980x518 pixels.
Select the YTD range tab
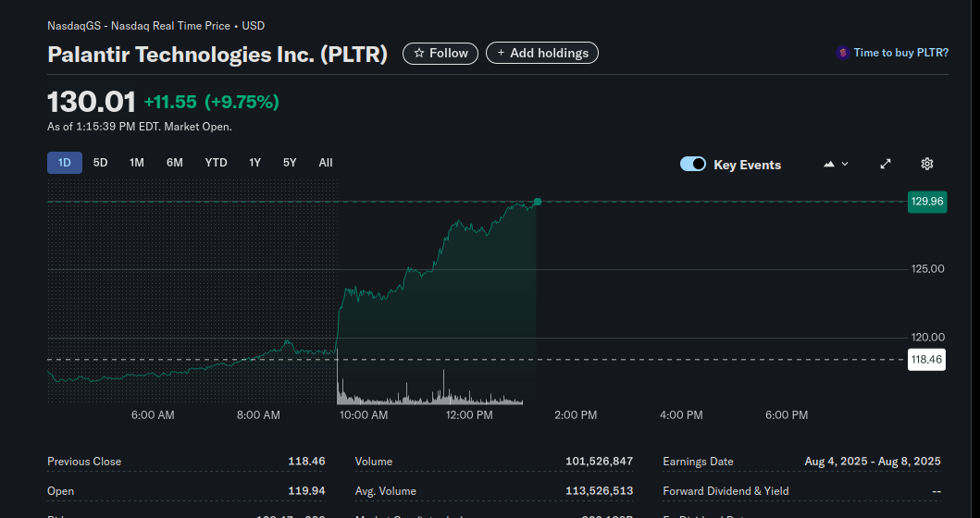coord(217,163)
